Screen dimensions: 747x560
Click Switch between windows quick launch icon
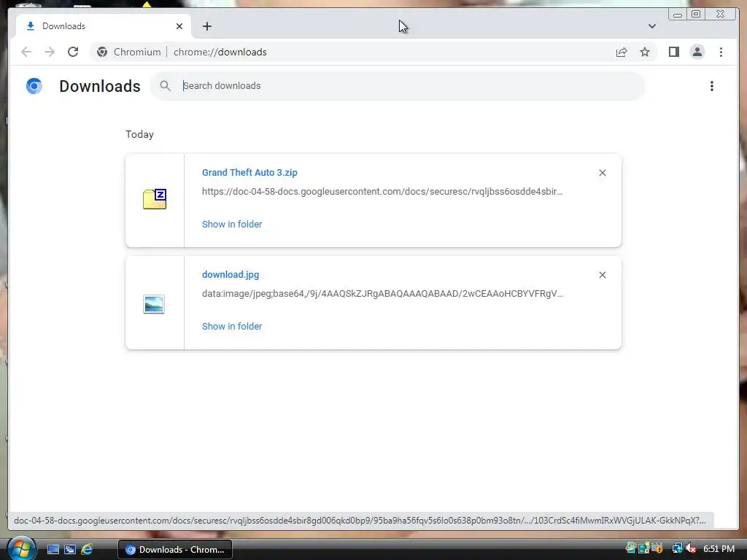point(70,550)
